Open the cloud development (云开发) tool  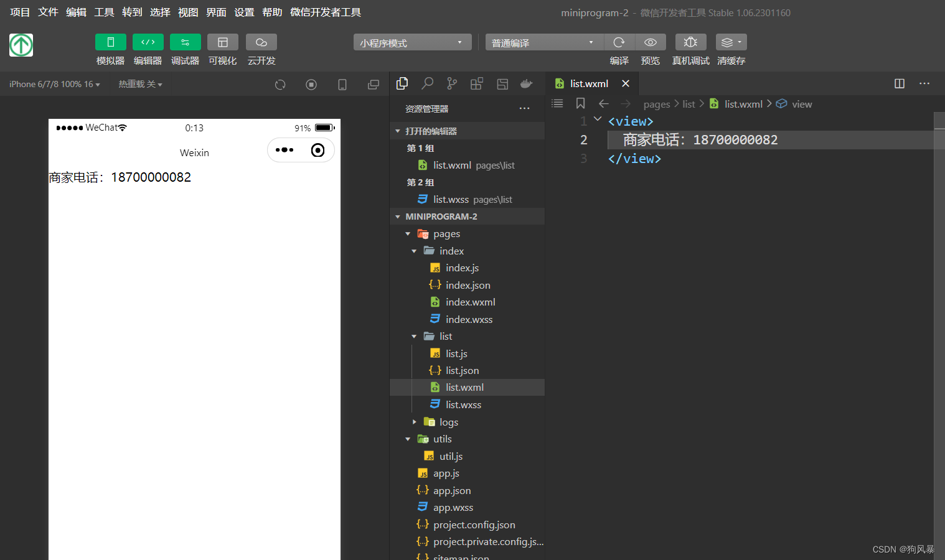point(261,42)
